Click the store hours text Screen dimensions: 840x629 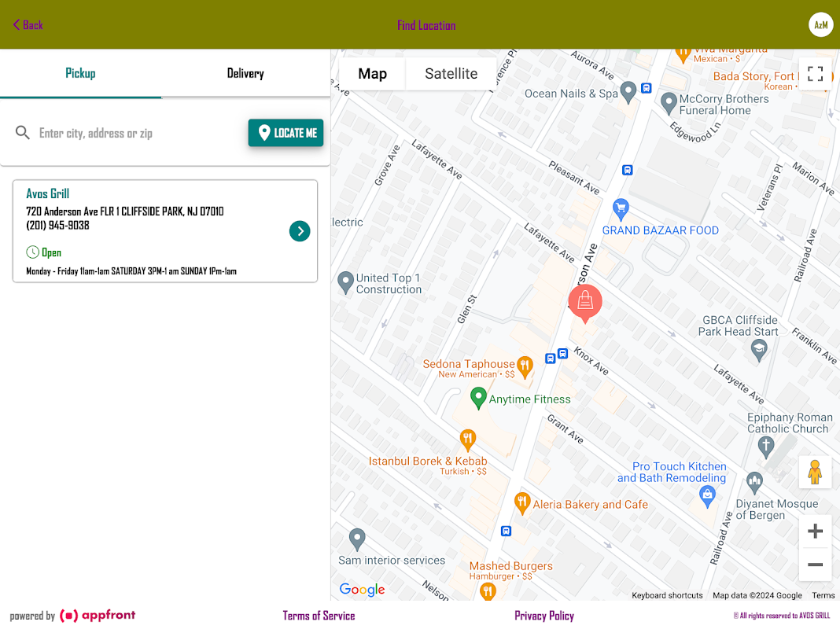131,271
